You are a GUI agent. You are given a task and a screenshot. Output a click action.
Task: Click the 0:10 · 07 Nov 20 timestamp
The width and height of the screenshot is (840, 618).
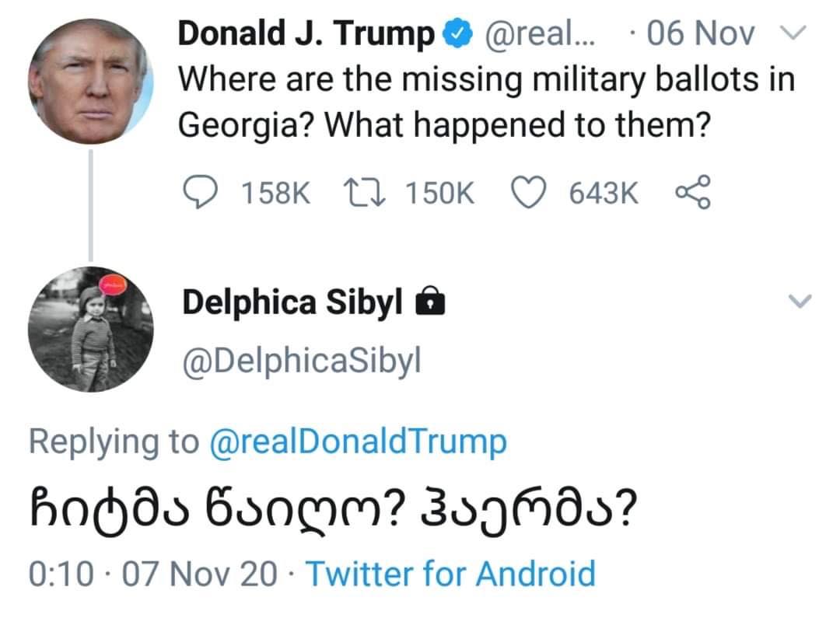click(x=152, y=574)
